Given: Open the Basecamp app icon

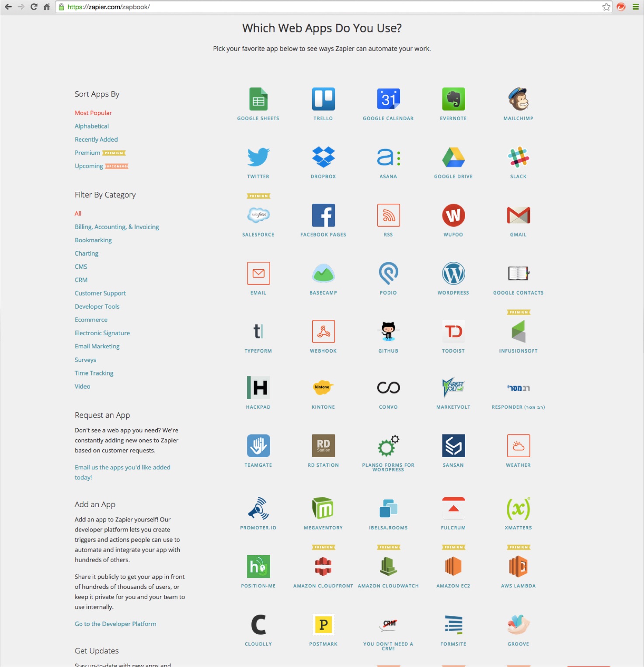Looking at the screenshot, I should pos(324,273).
